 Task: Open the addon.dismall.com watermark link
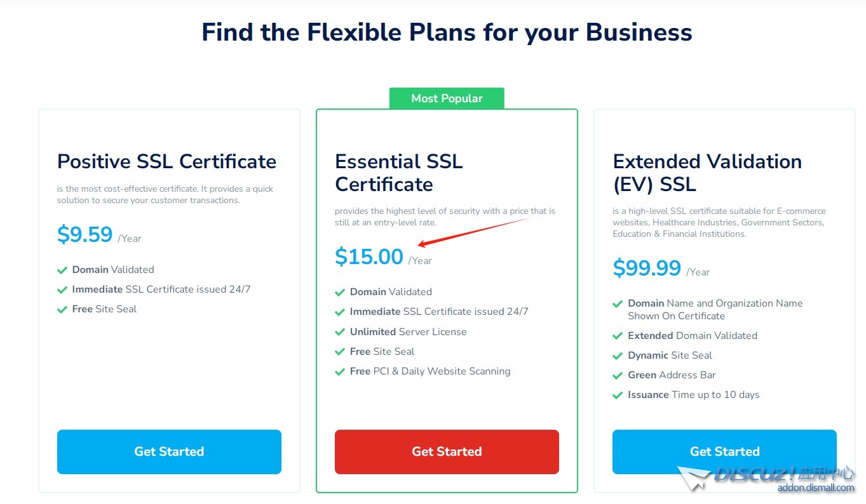tap(816, 487)
